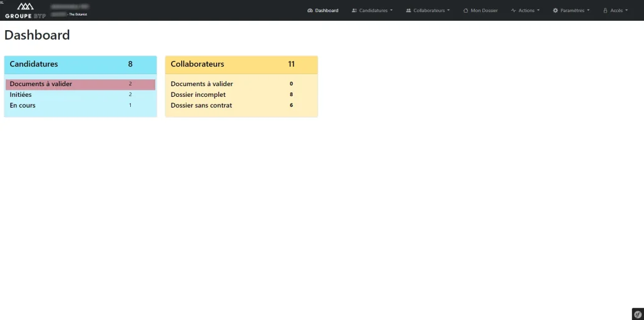644x320 pixels.
Task: Click the padlock icon beside Accès
Action: click(606, 11)
